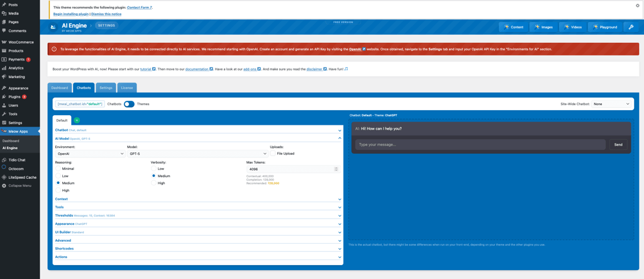Click the LiteSpeed Cache icon
The image size is (644, 279).
click(x=4, y=178)
